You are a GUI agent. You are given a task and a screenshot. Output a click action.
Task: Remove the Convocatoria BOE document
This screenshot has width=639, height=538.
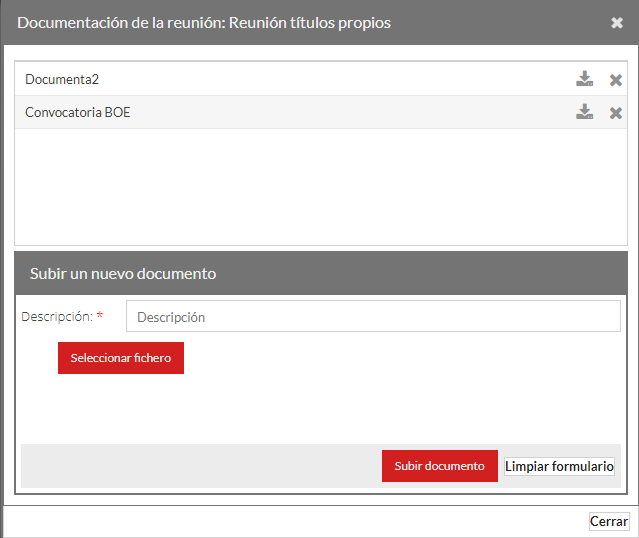point(616,113)
